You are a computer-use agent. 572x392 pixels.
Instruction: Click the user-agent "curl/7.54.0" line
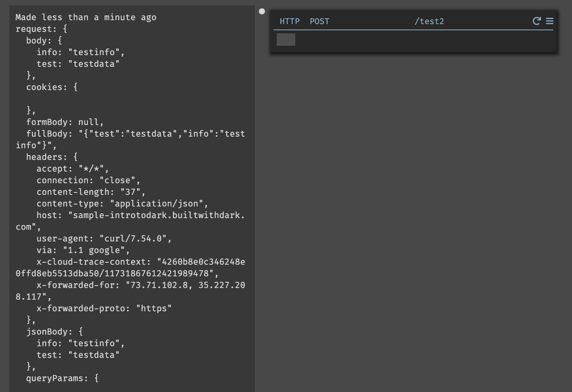point(104,239)
